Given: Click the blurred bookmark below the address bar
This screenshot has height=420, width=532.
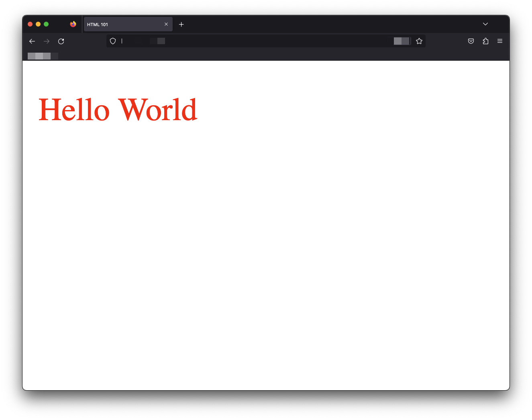Looking at the screenshot, I should [42, 55].
